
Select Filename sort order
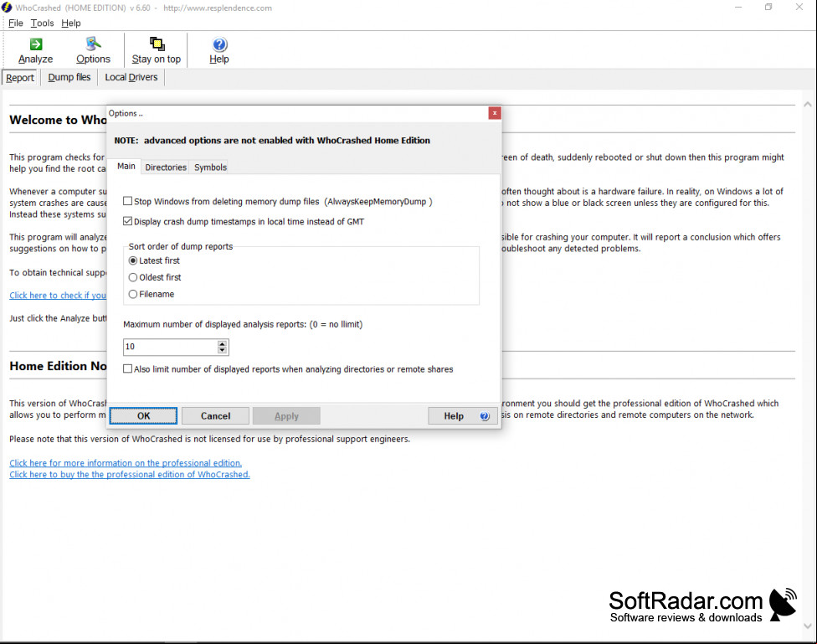(133, 294)
